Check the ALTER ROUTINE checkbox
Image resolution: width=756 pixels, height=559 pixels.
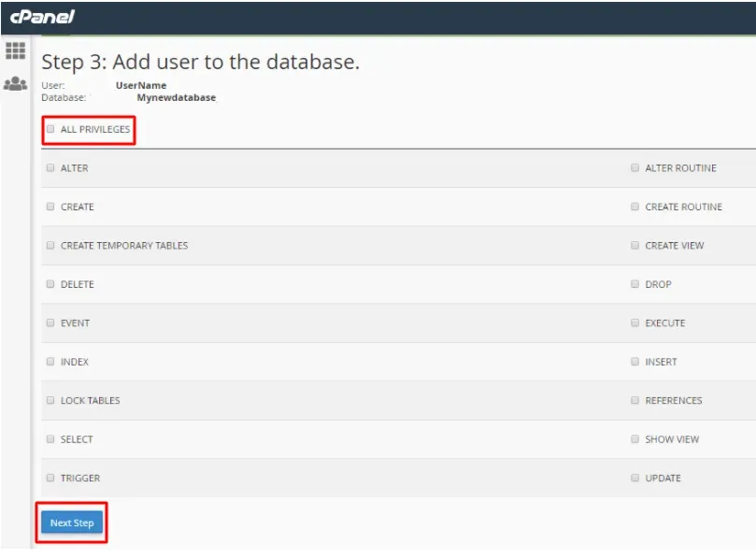(x=635, y=167)
